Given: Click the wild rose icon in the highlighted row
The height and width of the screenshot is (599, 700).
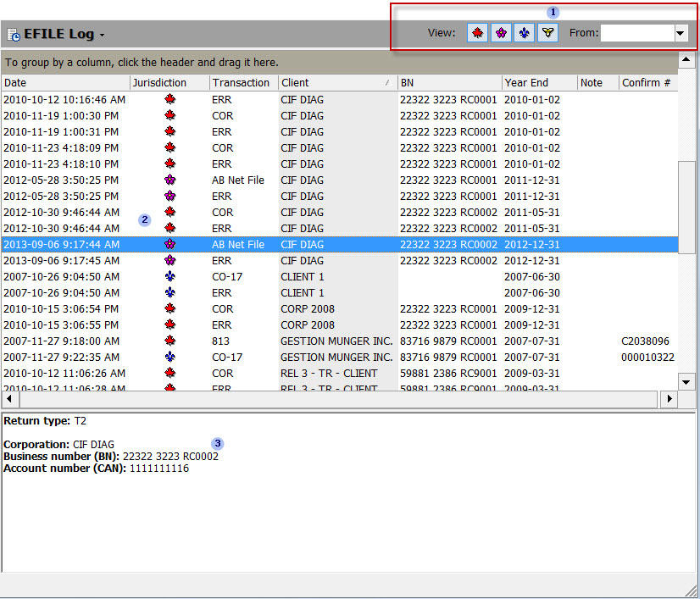Looking at the screenshot, I should (169, 244).
